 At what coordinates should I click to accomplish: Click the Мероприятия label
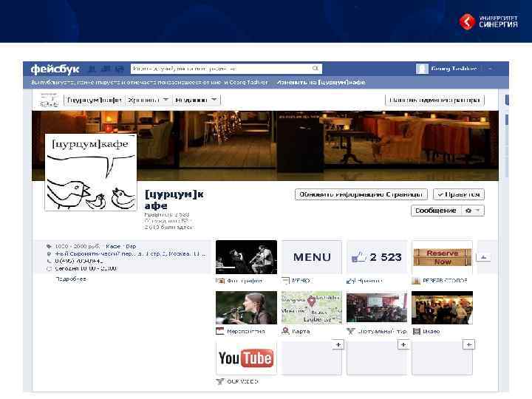tap(246, 332)
